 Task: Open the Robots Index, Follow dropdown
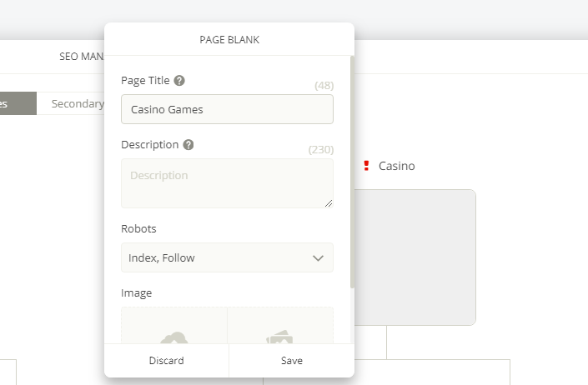[x=227, y=257]
